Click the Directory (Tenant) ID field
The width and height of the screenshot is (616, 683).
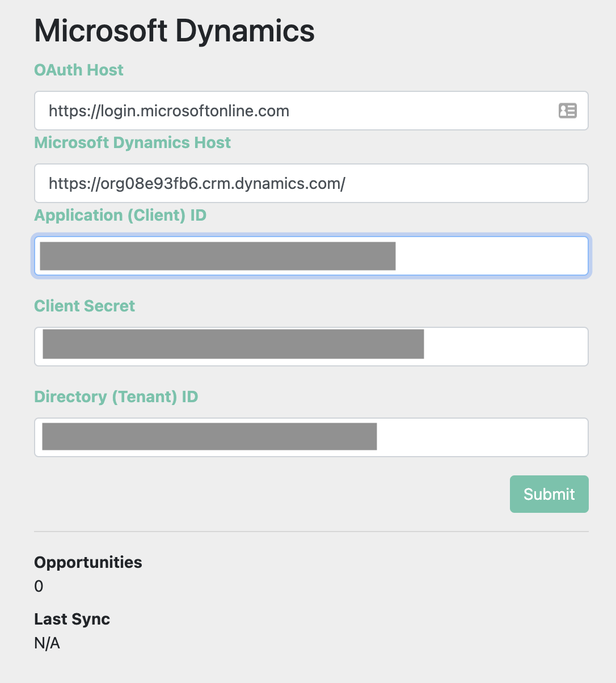pyautogui.click(x=311, y=437)
